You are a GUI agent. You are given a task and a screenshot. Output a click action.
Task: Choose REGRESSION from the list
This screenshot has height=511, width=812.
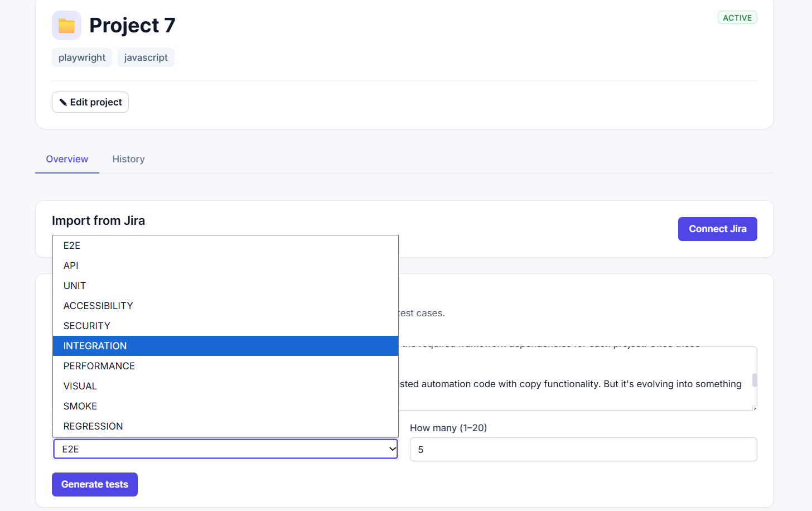tap(225, 426)
